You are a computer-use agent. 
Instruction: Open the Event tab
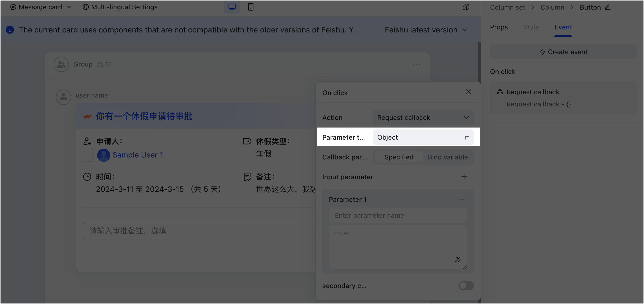pos(563,27)
